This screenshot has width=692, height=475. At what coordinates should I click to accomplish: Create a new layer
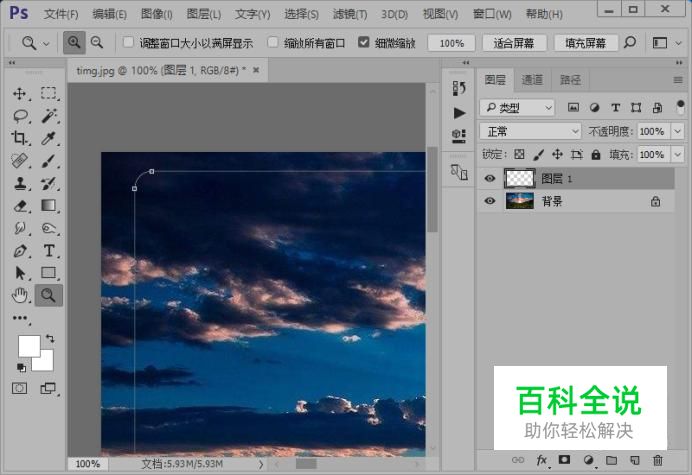(635, 460)
